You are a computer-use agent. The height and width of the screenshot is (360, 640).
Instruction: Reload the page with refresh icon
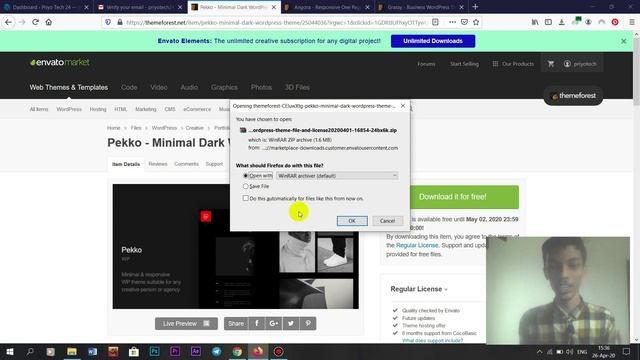36,22
